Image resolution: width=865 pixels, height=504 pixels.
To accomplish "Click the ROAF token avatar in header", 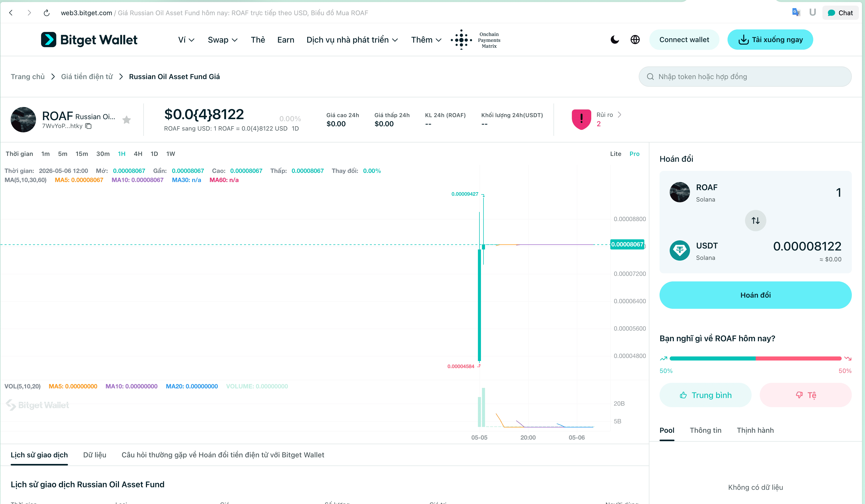I will coord(23,119).
